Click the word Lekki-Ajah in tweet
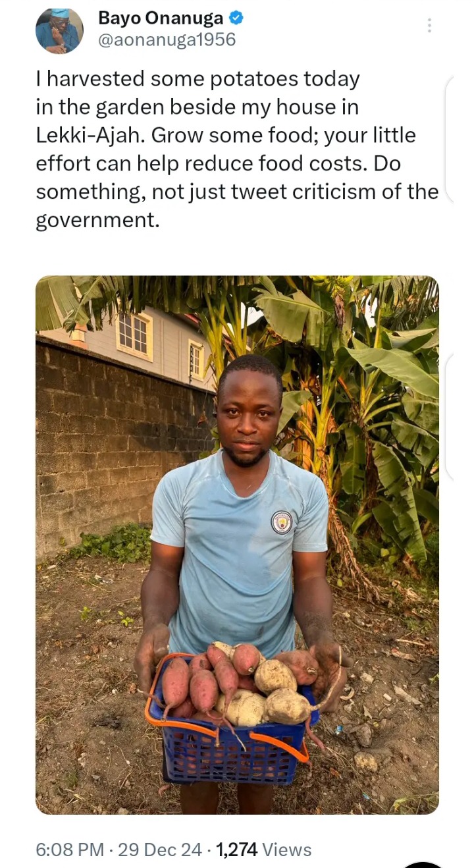The image size is (474, 868). (91, 135)
